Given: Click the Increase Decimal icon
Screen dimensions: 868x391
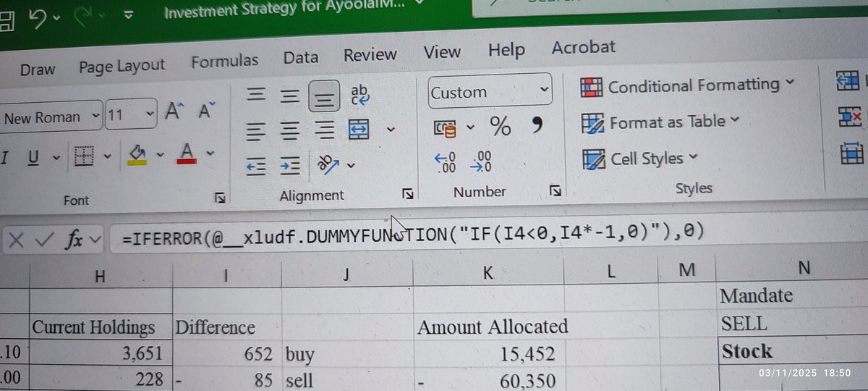Looking at the screenshot, I should click(x=444, y=163).
